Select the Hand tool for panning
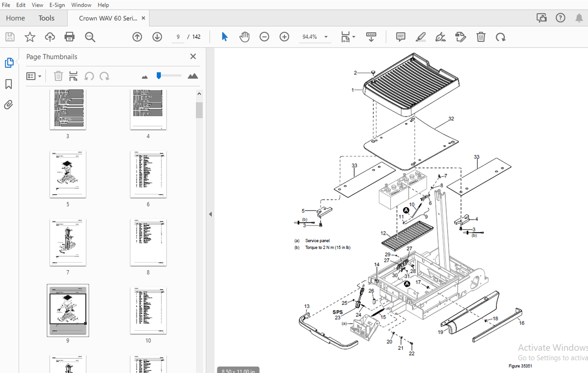The height and width of the screenshot is (373, 588). (x=244, y=36)
